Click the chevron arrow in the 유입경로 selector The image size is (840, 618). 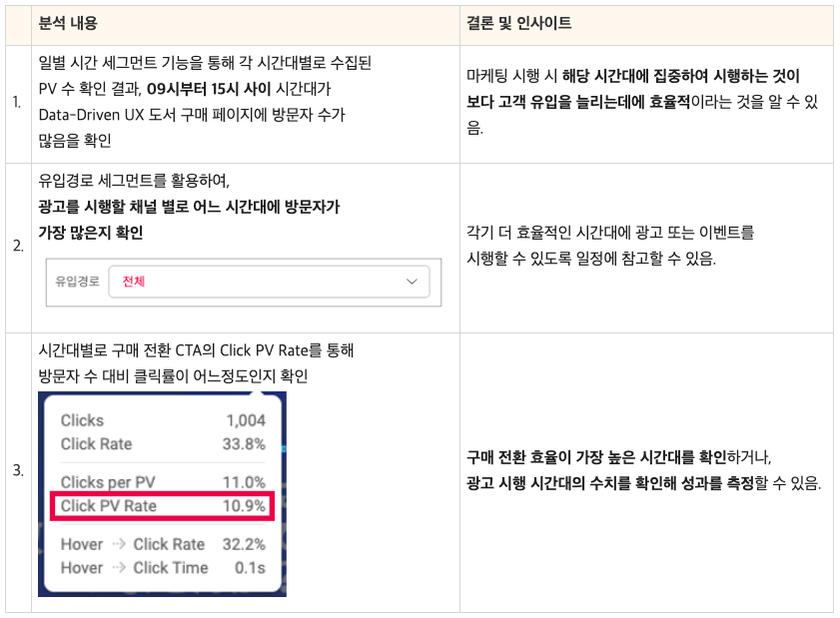tap(412, 283)
